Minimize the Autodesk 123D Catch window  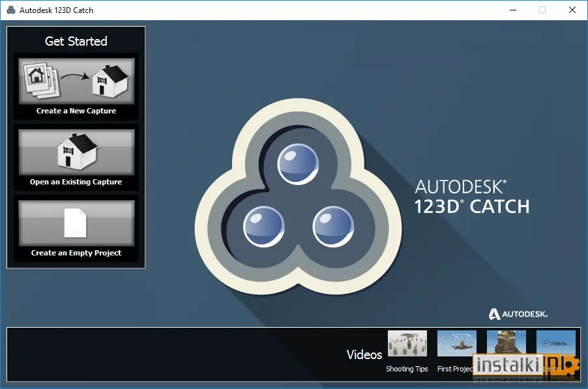coord(513,10)
